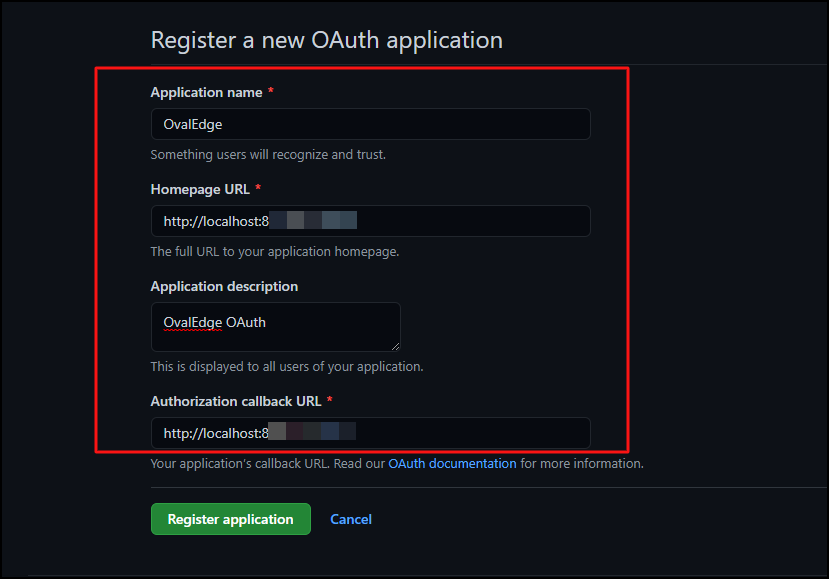Viewport: 829px width, 579px height.
Task: Click the "Register a new OAuth application" heading
Action: point(326,40)
